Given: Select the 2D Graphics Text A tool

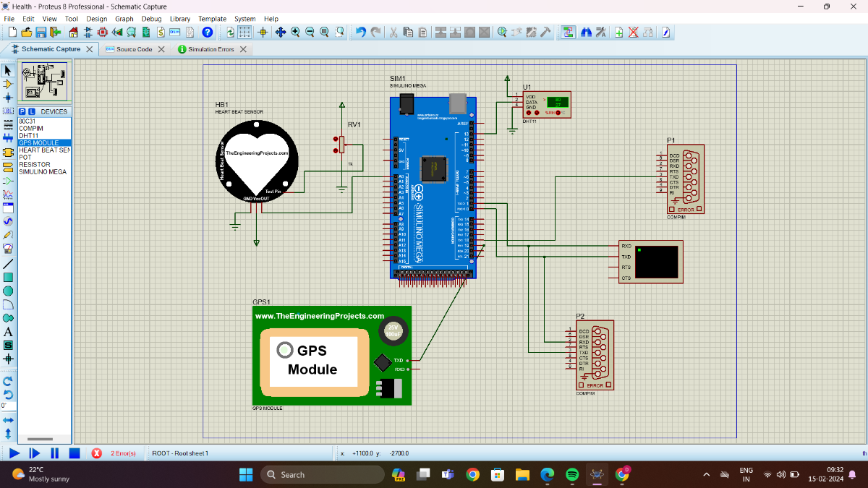Looking at the screenshot, I should pyautogui.click(x=8, y=332).
